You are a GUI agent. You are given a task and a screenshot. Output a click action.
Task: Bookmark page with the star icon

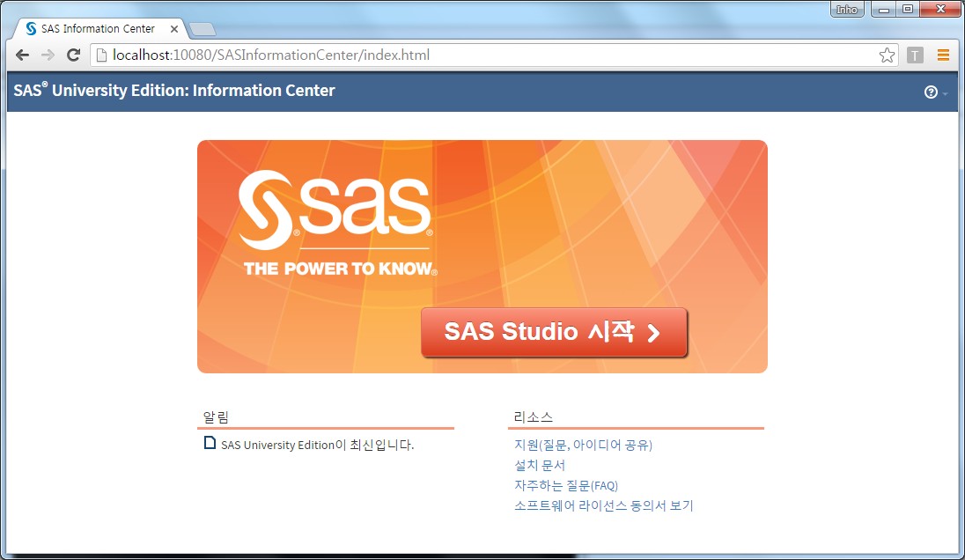(x=887, y=55)
